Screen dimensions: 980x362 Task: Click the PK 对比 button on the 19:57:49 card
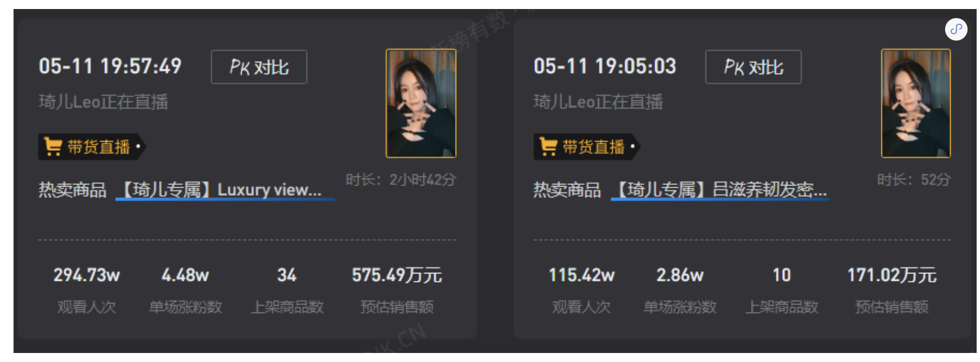(259, 67)
